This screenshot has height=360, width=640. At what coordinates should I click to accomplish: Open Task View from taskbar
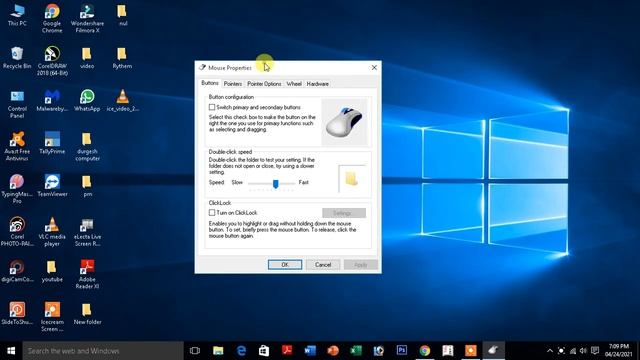(x=195, y=351)
